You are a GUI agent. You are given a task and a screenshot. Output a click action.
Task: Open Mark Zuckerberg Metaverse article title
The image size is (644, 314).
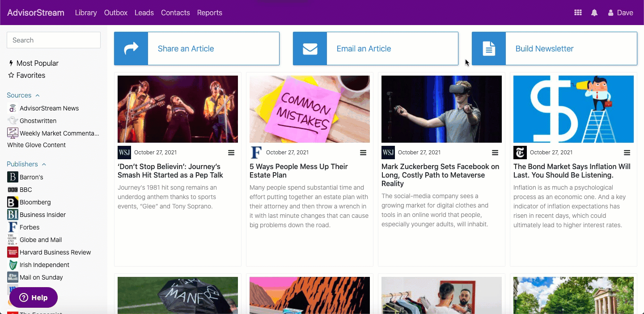click(x=441, y=175)
